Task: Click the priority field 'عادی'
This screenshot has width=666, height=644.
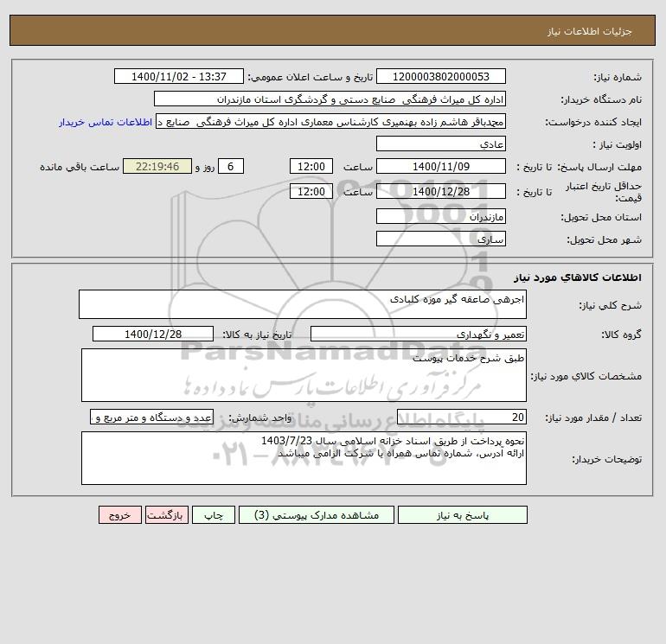Action: click(441, 143)
